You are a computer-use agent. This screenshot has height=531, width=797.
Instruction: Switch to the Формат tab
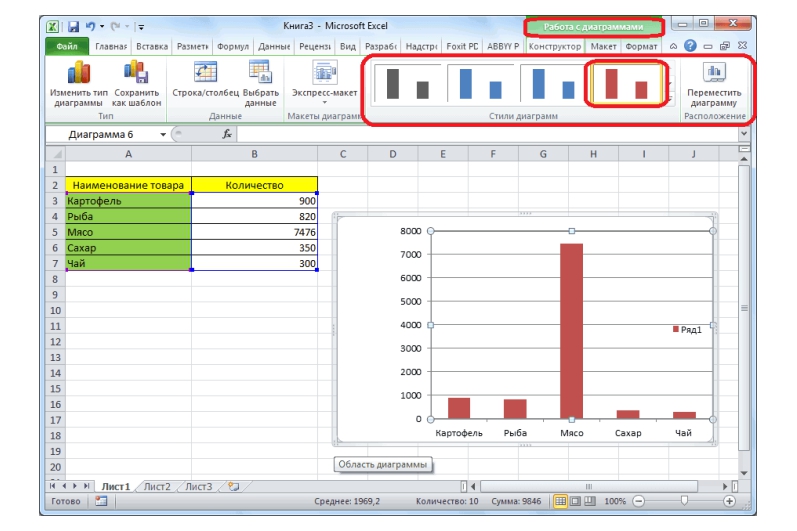coord(641,46)
